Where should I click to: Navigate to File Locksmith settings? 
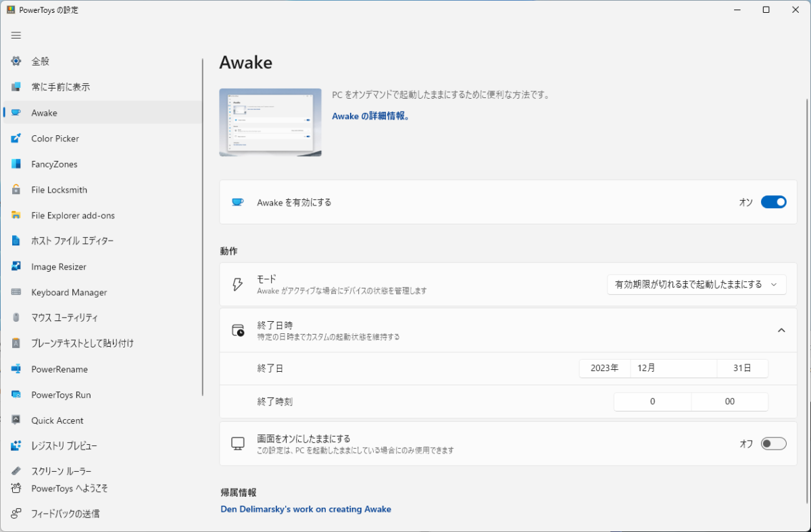(103, 190)
